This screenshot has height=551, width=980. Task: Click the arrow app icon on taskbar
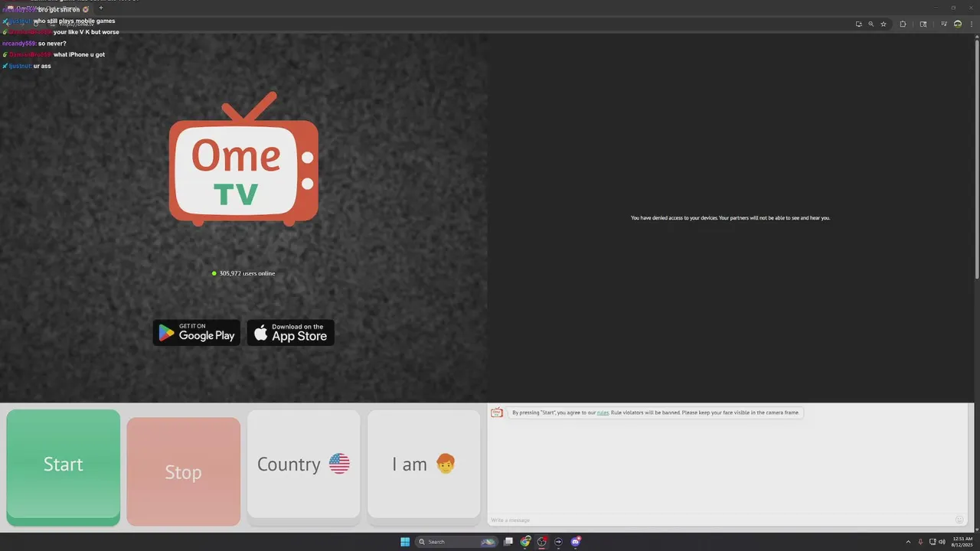pos(558,542)
